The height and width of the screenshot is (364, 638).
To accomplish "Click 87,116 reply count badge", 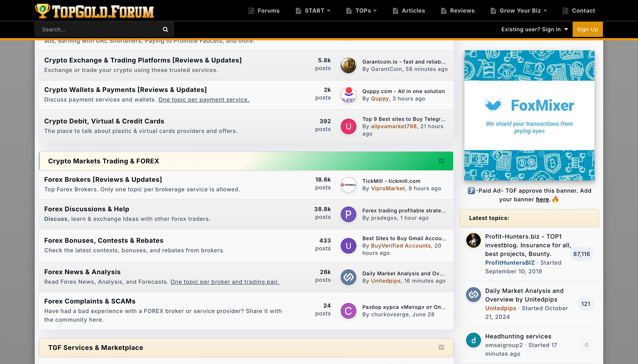I will click(582, 254).
